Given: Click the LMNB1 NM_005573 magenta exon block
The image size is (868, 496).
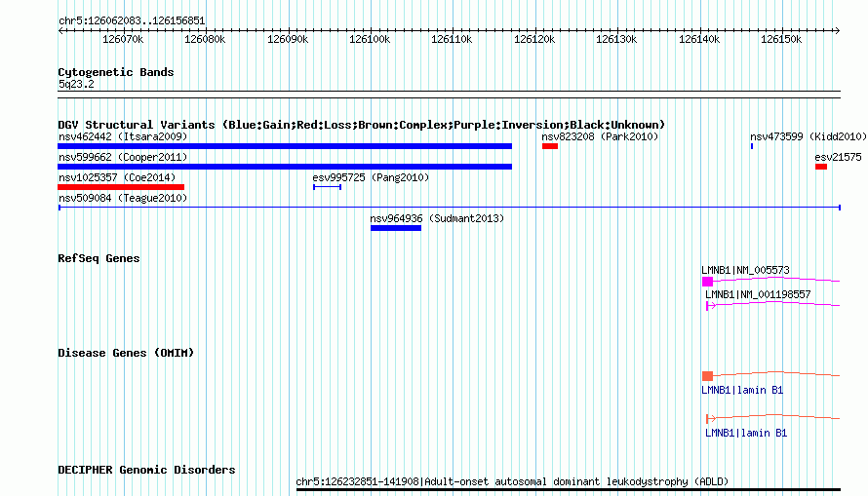Looking at the screenshot, I should click(707, 282).
